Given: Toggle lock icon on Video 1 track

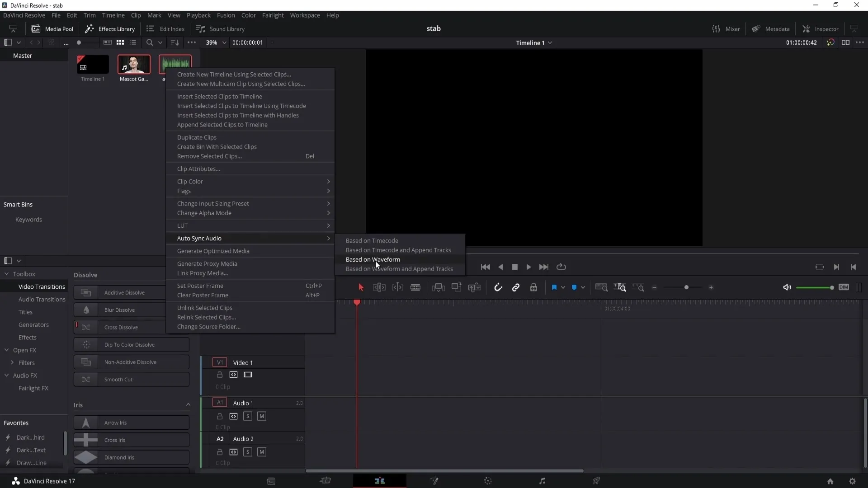Looking at the screenshot, I should click(x=220, y=374).
